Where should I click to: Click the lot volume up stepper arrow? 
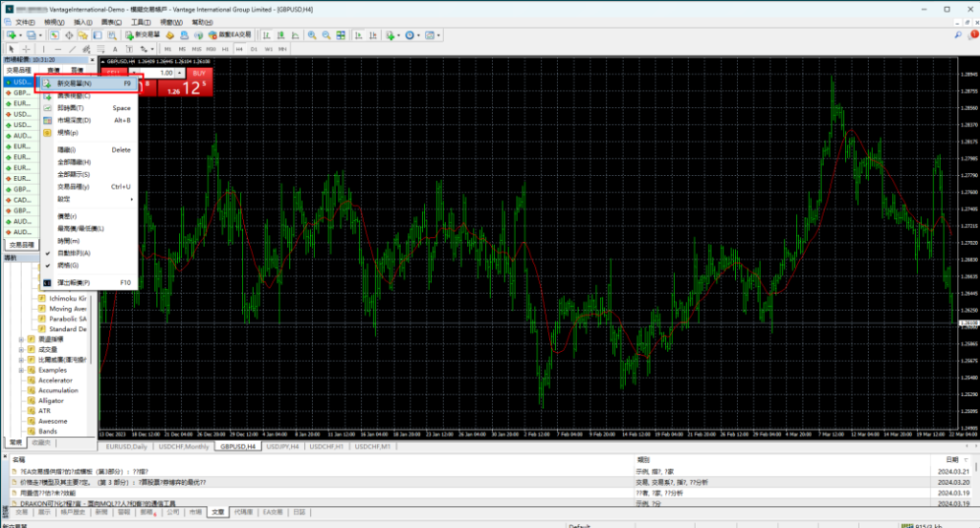pos(181,71)
